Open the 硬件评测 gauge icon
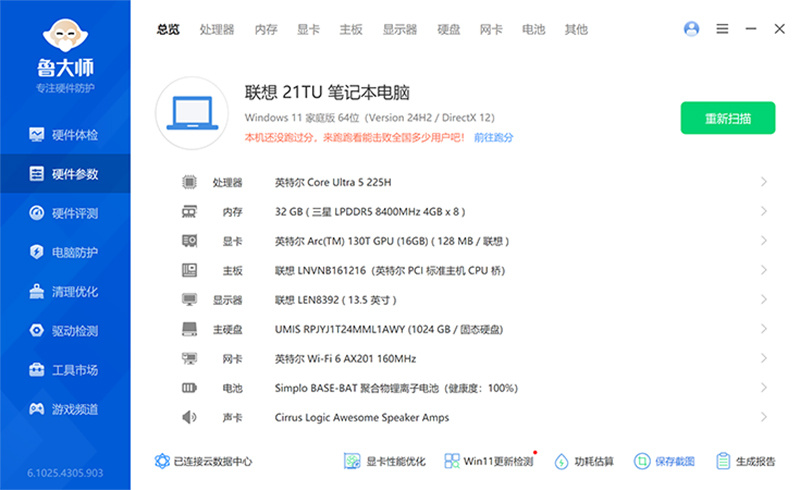Viewport: 800px width, 490px height. pyautogui.click(x=36, y=213)
